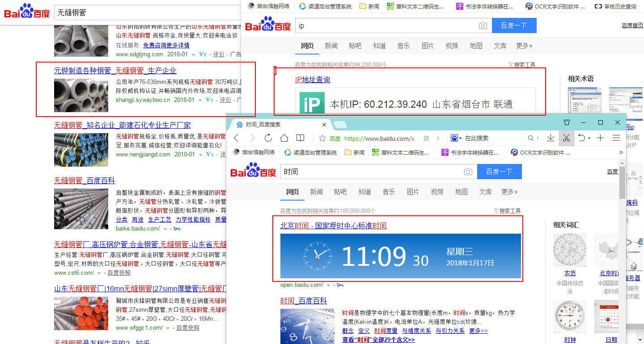Open the 新闻 bookmark folder in front window

[x=355, y=152]
